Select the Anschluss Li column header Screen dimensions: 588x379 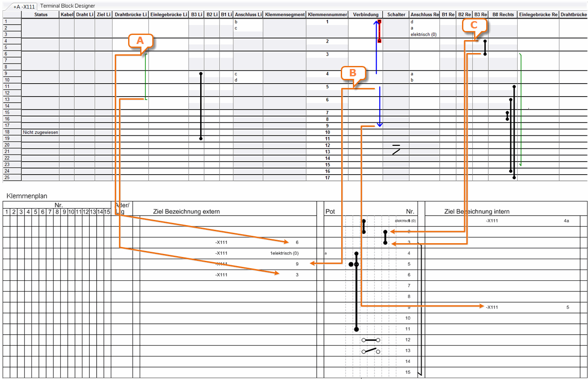248,15
